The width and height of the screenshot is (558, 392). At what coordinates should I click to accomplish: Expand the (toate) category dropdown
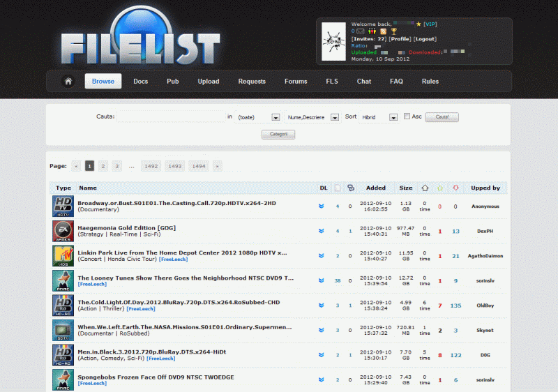tap(276, 118)
